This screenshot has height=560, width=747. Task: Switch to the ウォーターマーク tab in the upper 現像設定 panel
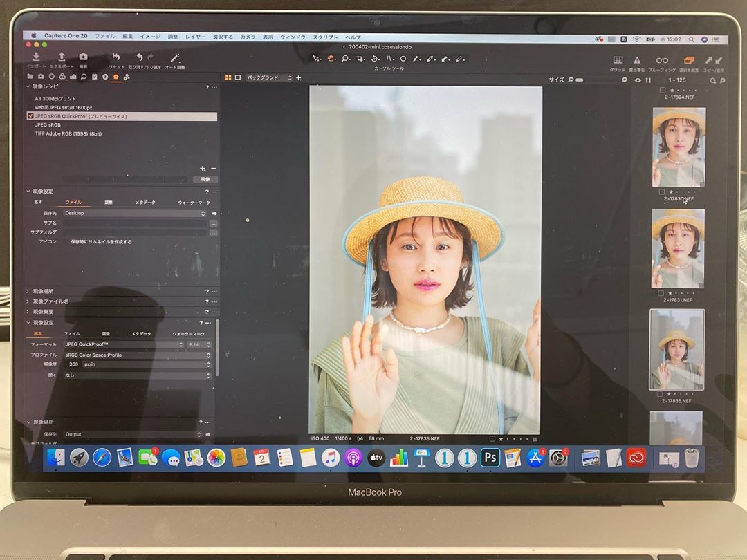[194, 203]
